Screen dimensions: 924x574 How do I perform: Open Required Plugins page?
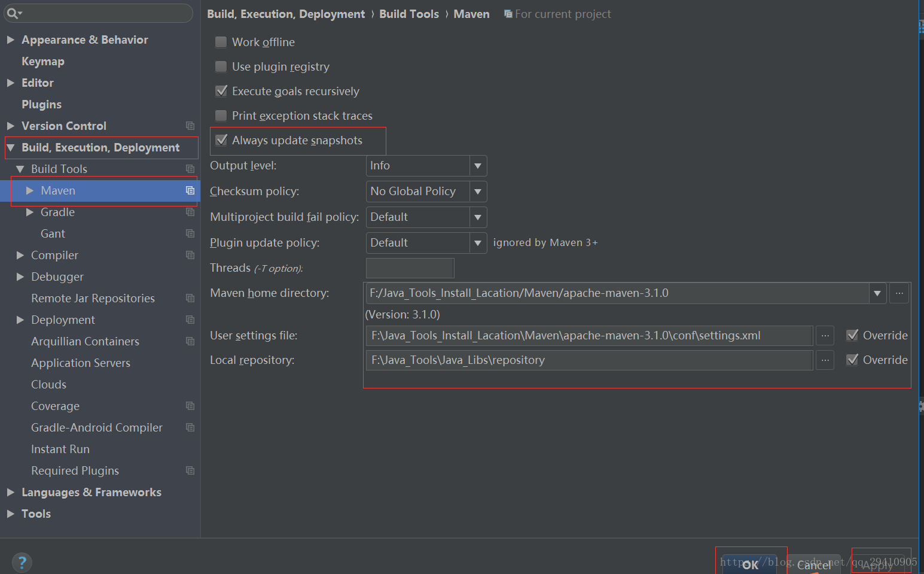pos(75,470)
